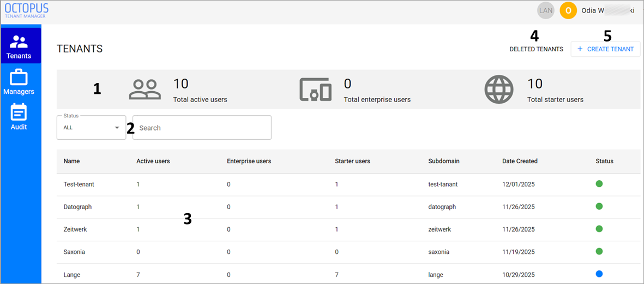The image size is (644, 284).
Task: Click Test-tenant's green status dot
Action: click(x=599, y=184)
